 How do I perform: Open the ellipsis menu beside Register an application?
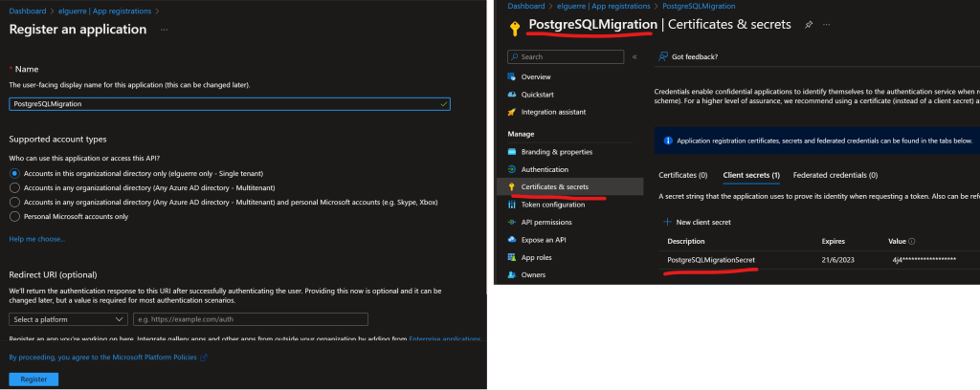click(x=164, y=30)
